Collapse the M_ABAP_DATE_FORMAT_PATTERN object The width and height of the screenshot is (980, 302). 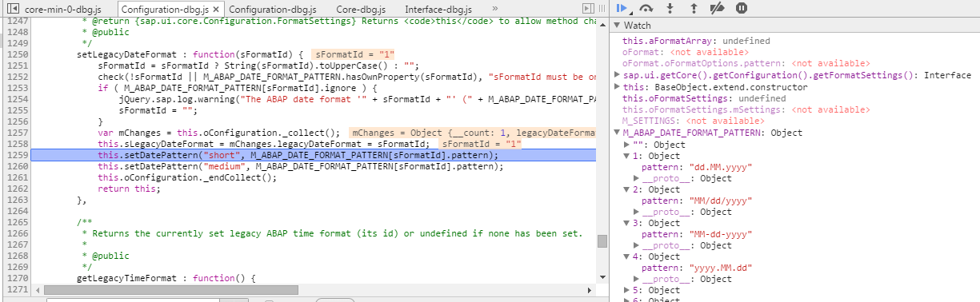(x=617, y=133)
